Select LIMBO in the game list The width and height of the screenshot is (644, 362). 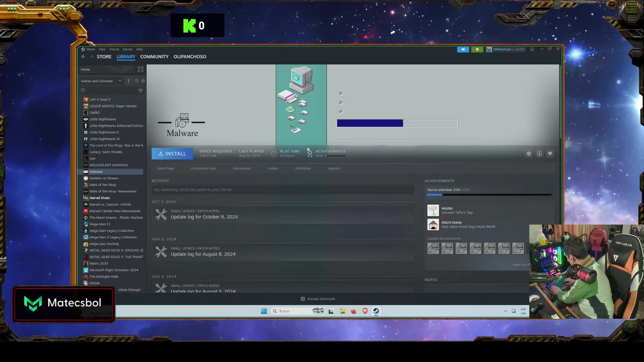[95, 113]
